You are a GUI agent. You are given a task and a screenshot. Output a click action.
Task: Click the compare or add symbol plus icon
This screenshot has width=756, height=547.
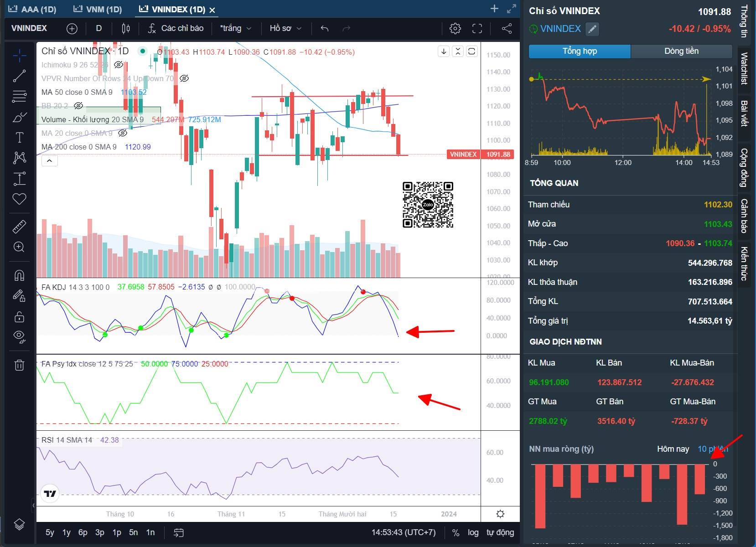pos(72,29)
